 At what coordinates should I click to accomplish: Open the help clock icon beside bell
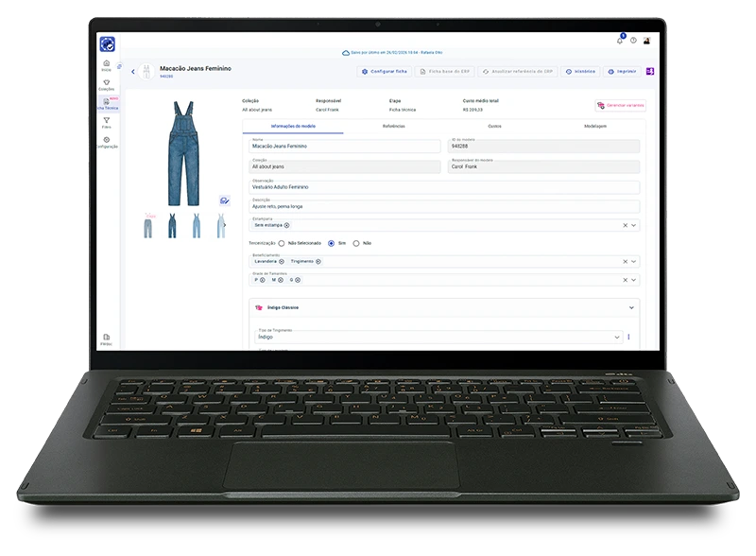click(x=633, y=40)
